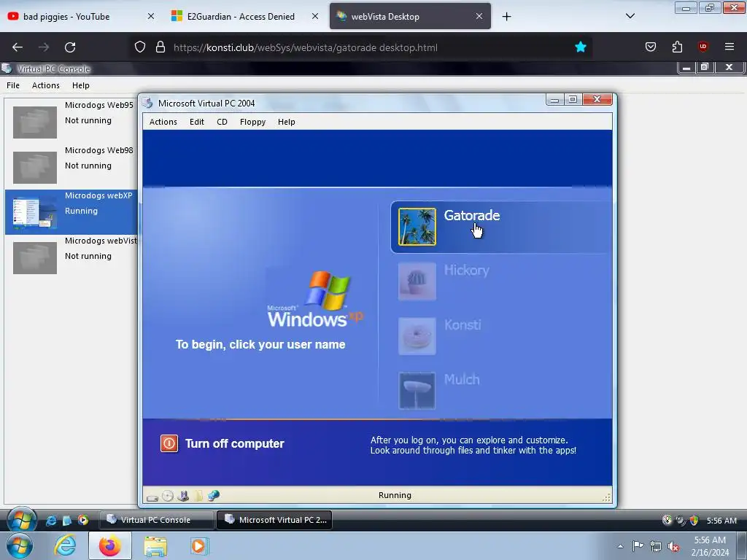Click the webVista tray network globe icon
Image resolution: width=747 pixels, height=560 pixels.
[x=667, y=521]
